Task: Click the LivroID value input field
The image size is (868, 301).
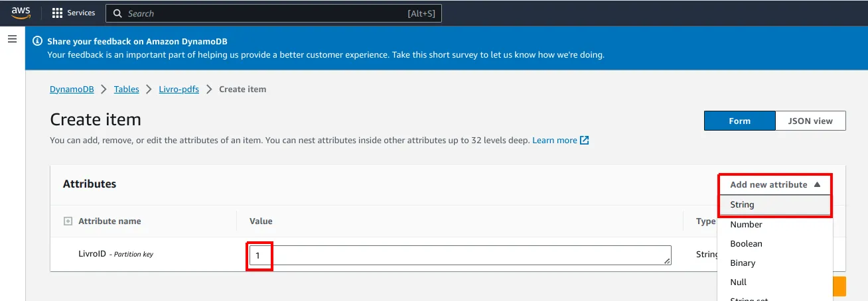Action: click(x=460, y=256)
